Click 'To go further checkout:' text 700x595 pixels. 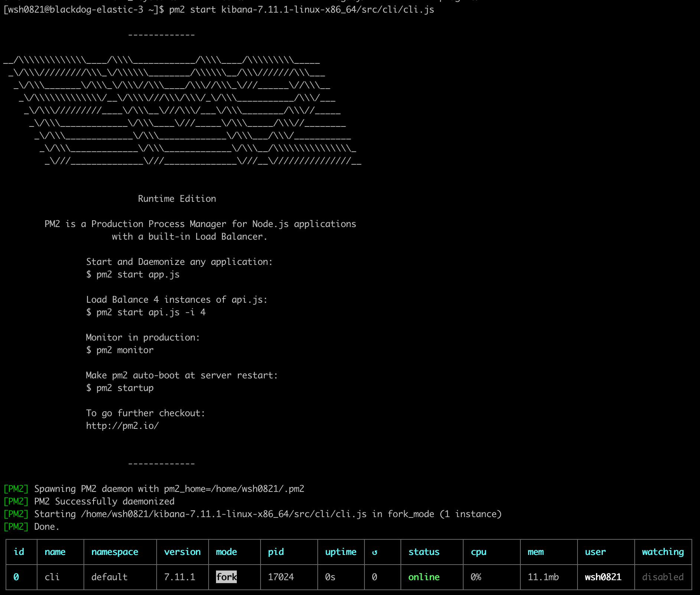[145, 413]
